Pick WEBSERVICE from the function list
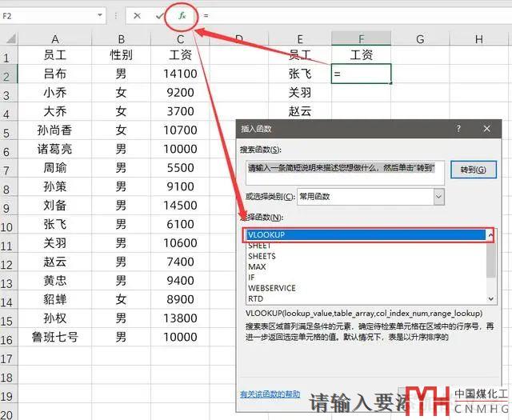This screenshot has height=420, width=512. (271, 287)
